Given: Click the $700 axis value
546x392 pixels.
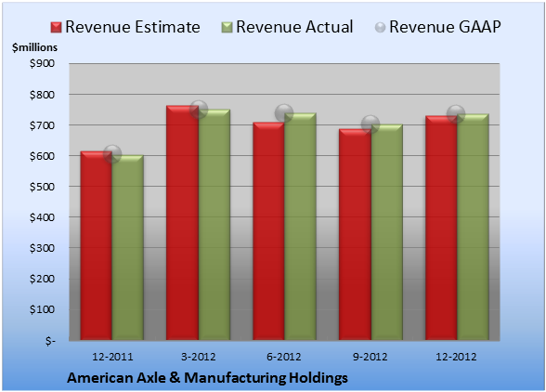Looking at the screenshot, I should (x=42, y=125).
